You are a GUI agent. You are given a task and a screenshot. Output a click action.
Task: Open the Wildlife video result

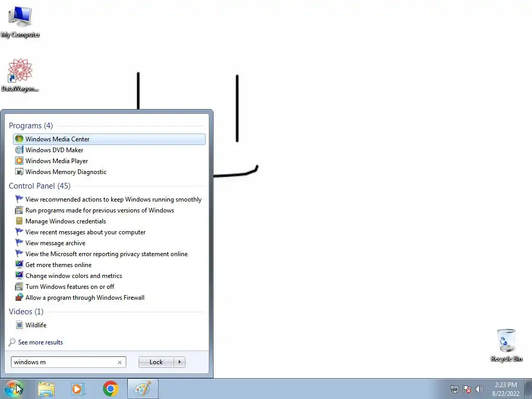pyautogui.click(x=109, y=325)
